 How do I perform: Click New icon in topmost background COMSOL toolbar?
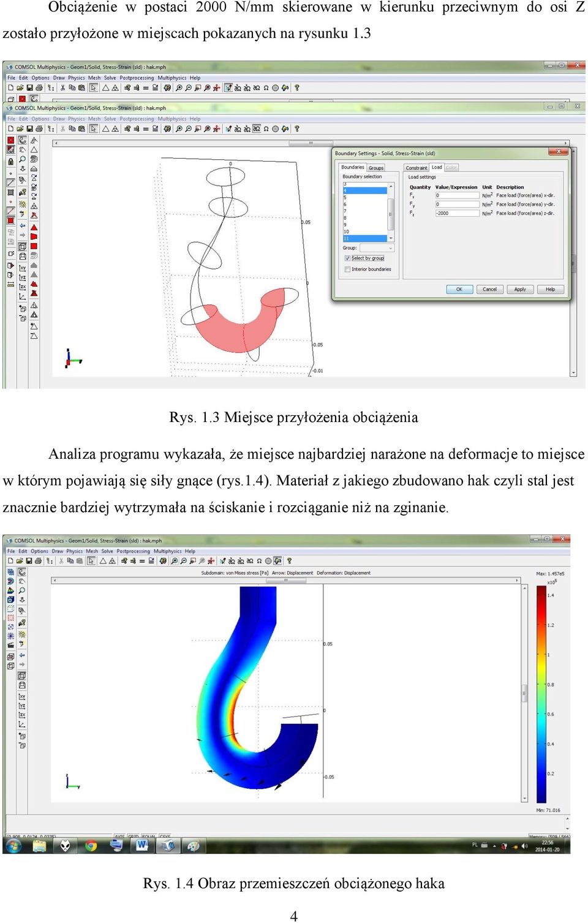[11, 88]
